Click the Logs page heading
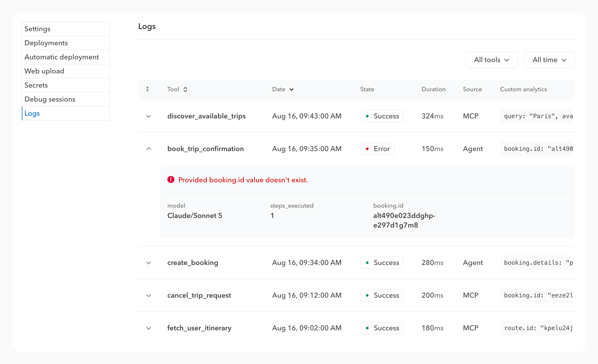Screen dimensions: 598x364 tap(147, 26)
